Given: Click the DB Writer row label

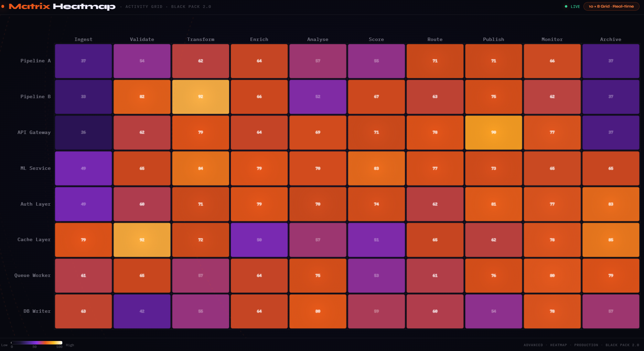Looking at the screenshot, I should pos(36,311).
